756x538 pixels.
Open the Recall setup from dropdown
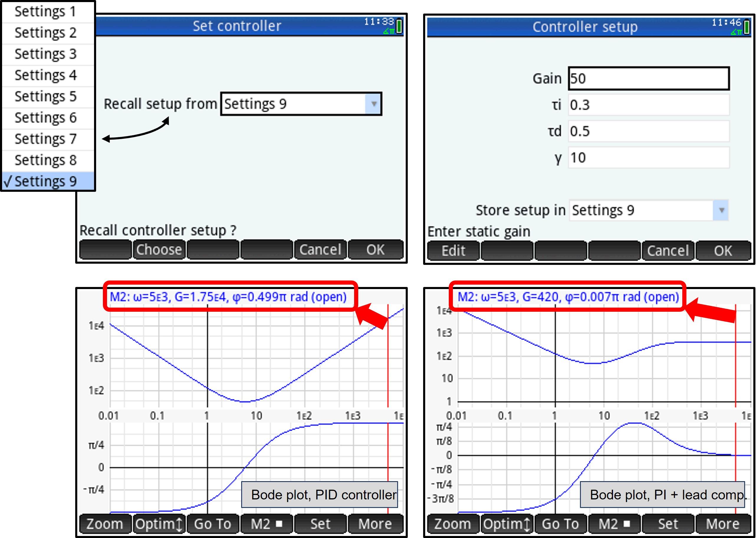[x=374, y=104]
